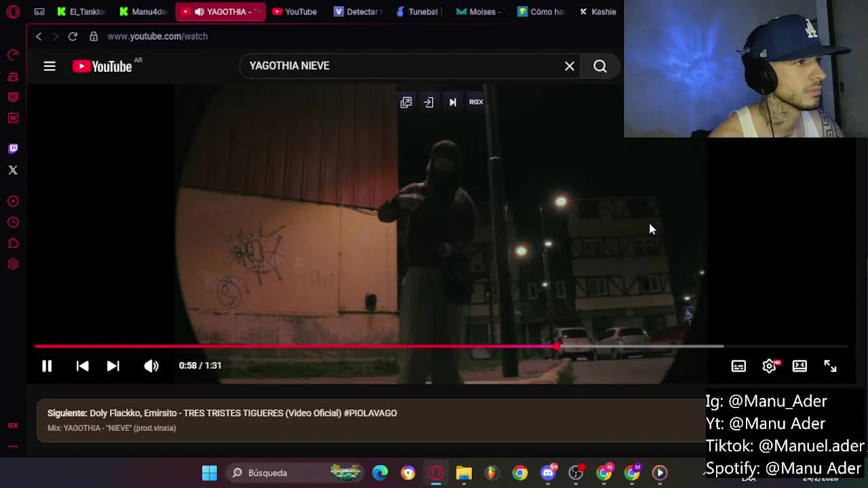Viewport: 868px width, 488px height.
Task: Switch to the Cómo ha… tab
Action: (540, 12)
